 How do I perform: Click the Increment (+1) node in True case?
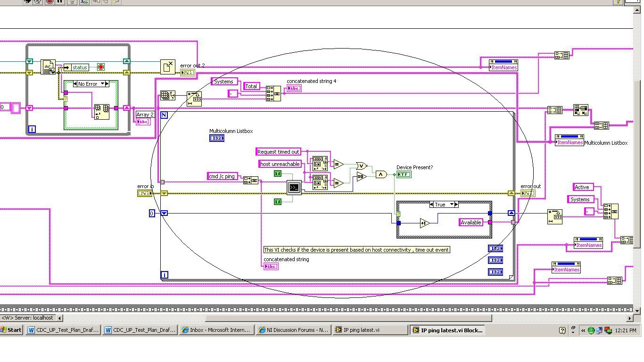[424, 223]
